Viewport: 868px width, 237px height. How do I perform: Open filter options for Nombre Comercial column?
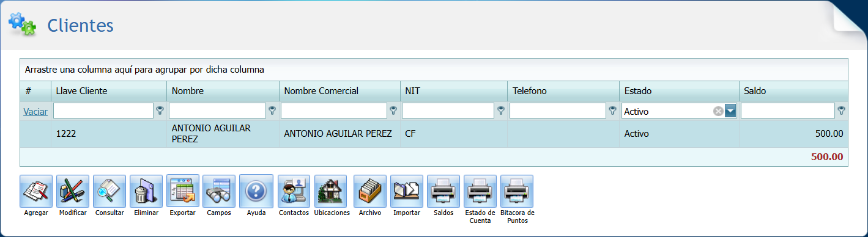click(x=393, y=111)
